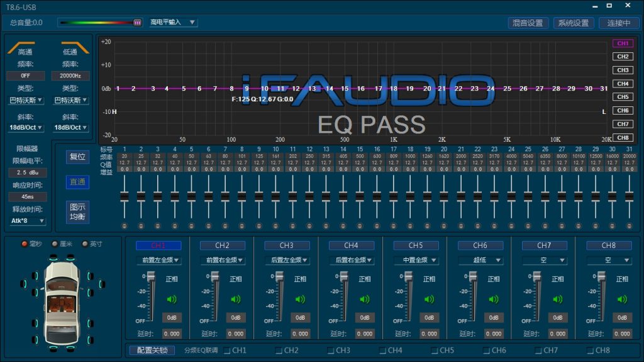Viewport: 644px width, 362px height.
Task: Click EQ node 20 on the curve
Action: tap(427, 88)
